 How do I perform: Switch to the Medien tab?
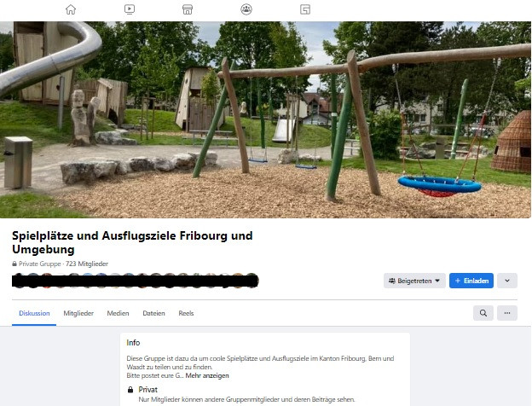click(x=118, y=313)
